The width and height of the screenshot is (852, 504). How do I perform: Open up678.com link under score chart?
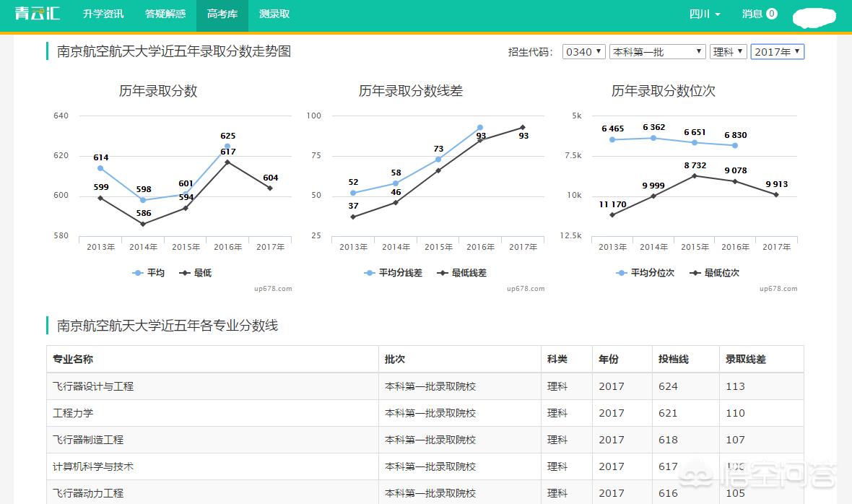click(x=273, y=288)
